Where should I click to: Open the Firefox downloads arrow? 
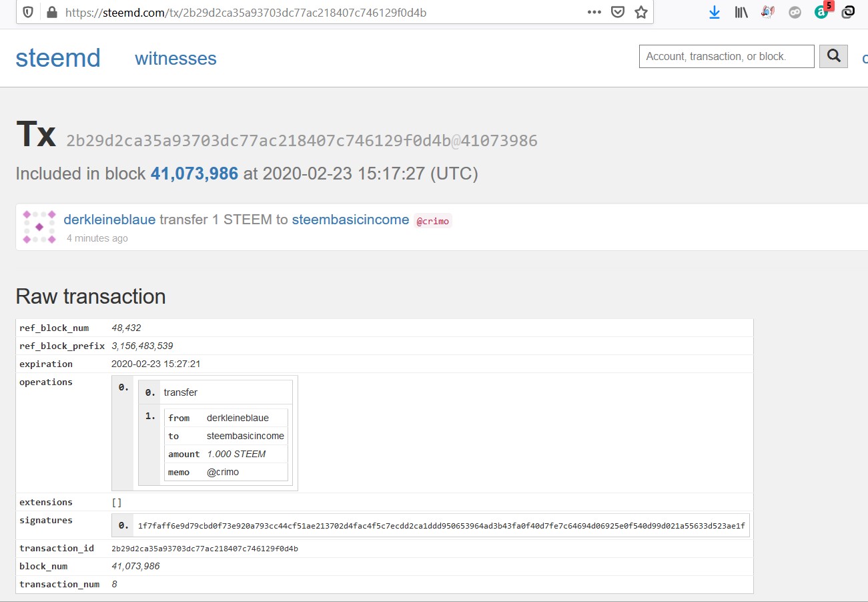[715, 12]
